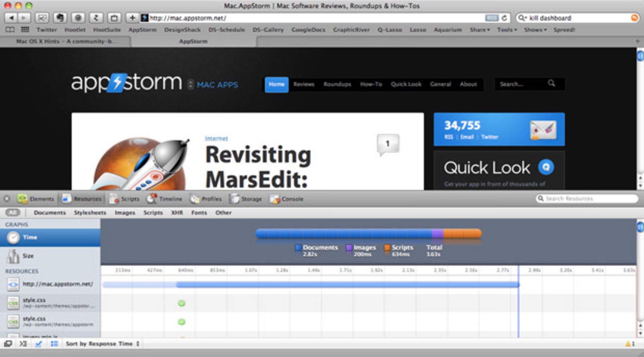Click the warning count indicator
Viewport: 644px width, 357px height.
[630, 344]
